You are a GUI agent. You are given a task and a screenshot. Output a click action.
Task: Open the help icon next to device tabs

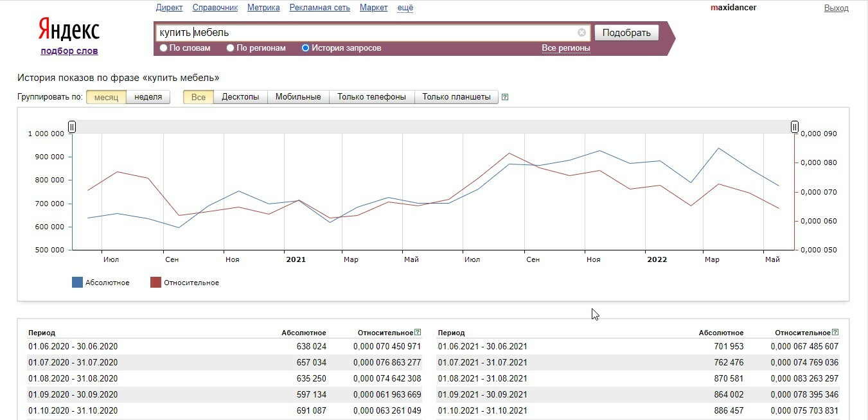pyautogui.click(x=505, y=97)
